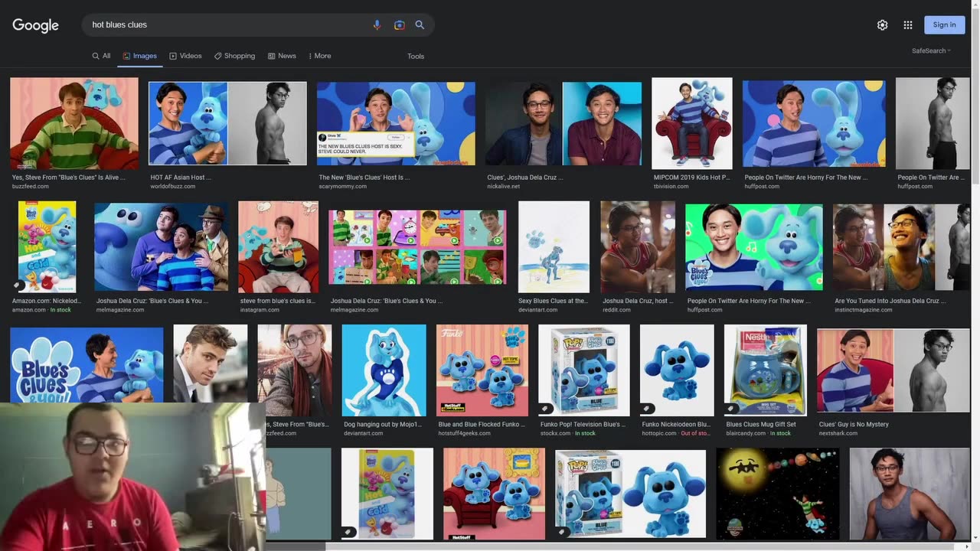This screenshot has height=551, width=980.
Task: Open the instagram.com Steve image
Action: pos(278,246)
